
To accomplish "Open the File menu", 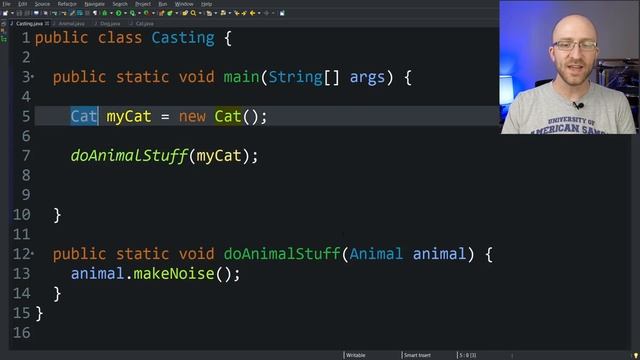I will pyautogui.click(x=6, y=4).
